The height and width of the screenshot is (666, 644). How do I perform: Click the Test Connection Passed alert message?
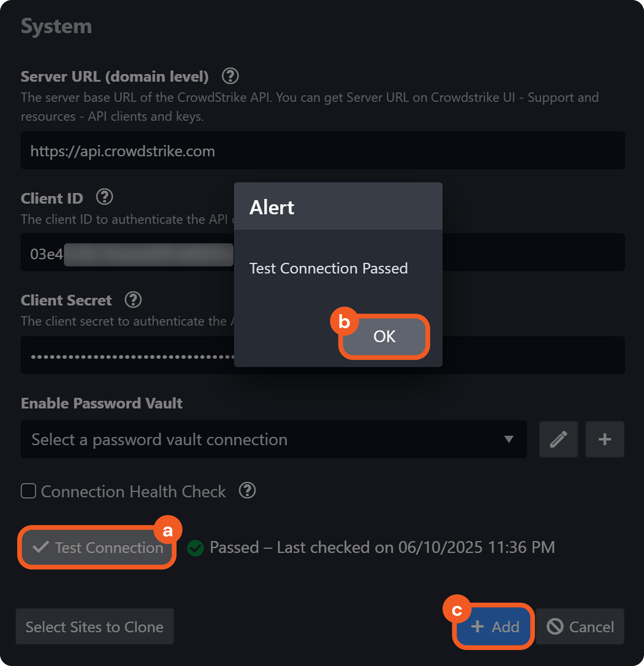pos(329,268)
